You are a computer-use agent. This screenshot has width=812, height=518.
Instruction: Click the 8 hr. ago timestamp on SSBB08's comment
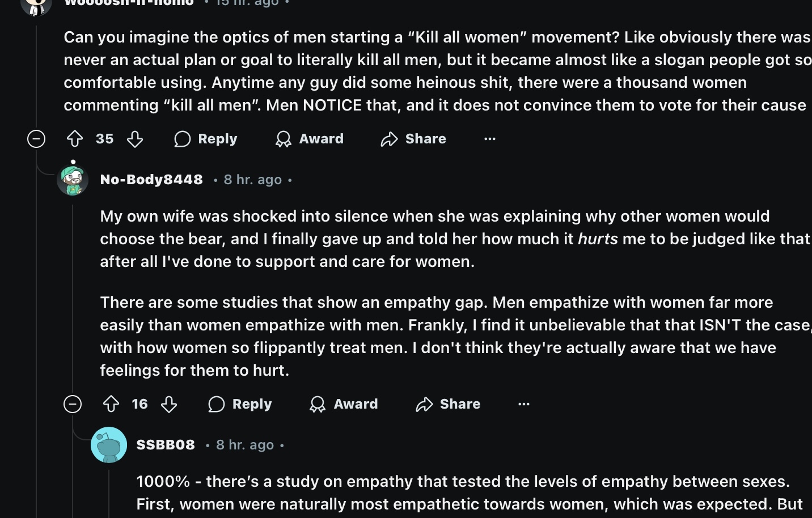[x=245, y=445]
